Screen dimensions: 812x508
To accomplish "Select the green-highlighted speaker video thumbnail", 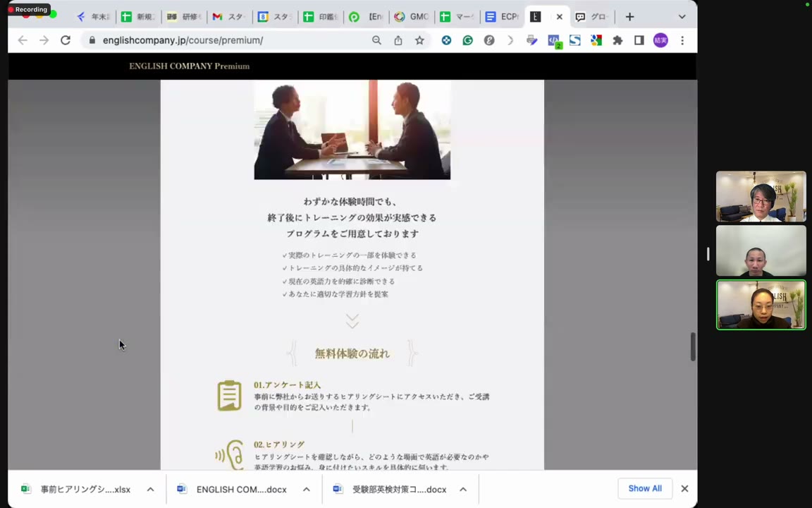I will tap(761, 305).
